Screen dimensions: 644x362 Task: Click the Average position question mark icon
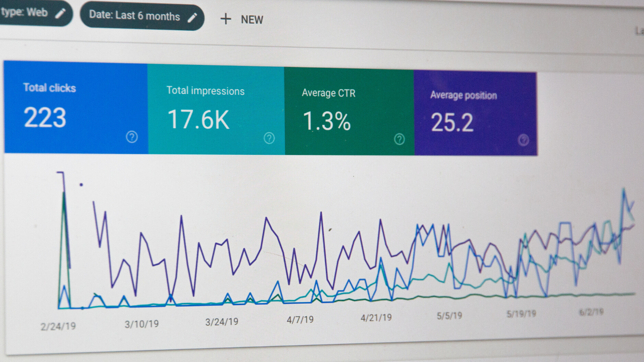(523, 141)
